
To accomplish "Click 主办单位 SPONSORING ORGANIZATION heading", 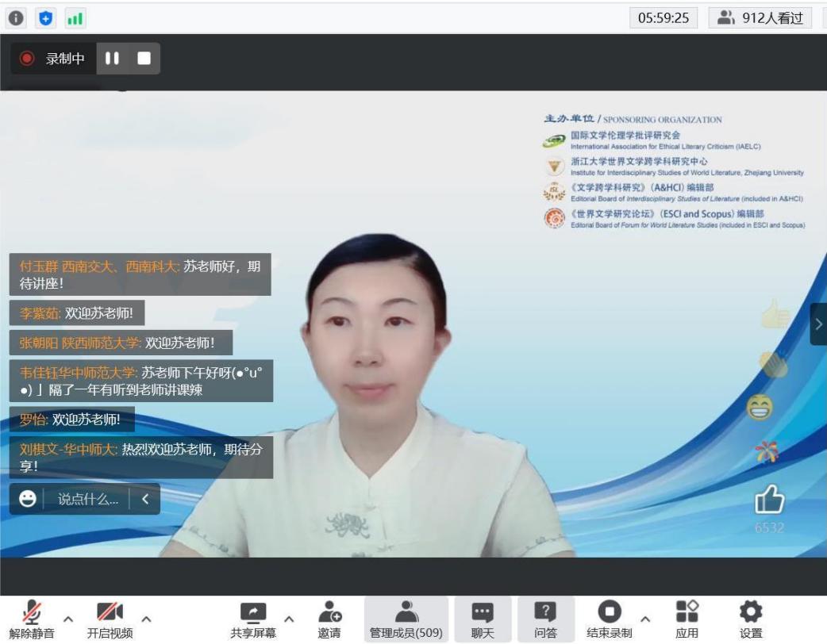I will pyautogui.click(x=633, y=119).
